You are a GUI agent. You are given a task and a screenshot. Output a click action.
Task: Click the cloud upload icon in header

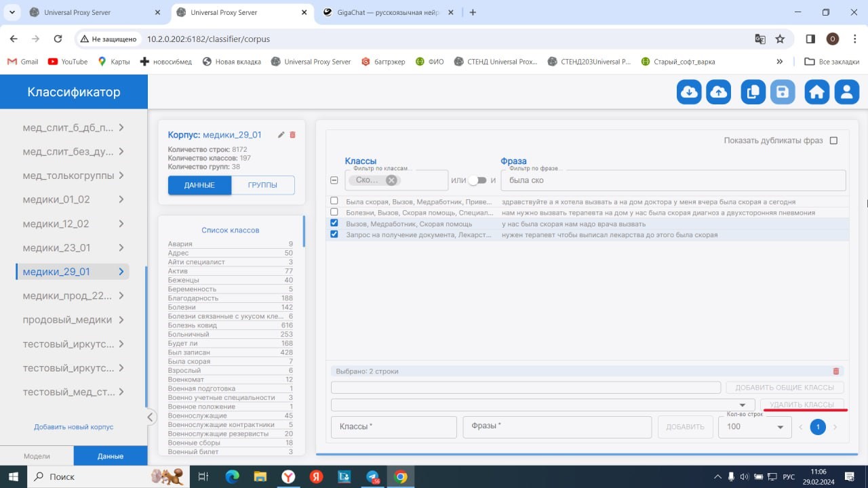point(718,92)
